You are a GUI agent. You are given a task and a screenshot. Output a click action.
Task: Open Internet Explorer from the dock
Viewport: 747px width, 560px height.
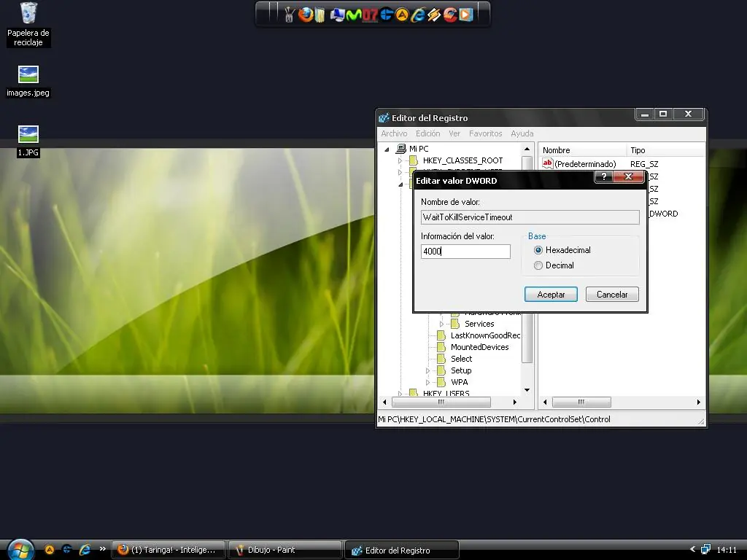[x=418, y=15]
